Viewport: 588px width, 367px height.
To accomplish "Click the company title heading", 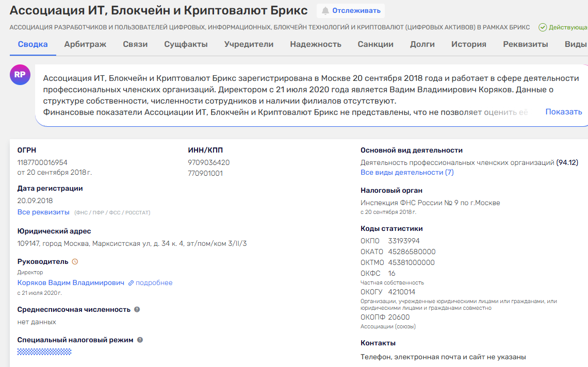I will click(159, 10).
